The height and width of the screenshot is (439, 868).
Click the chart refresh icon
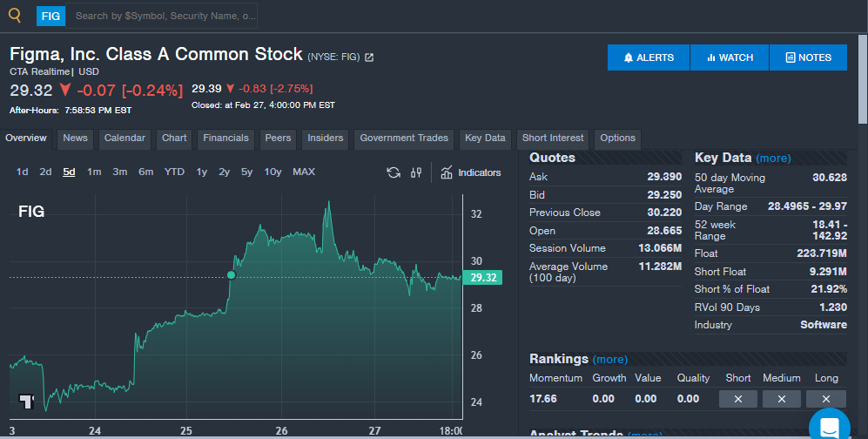tap(394, 172)
